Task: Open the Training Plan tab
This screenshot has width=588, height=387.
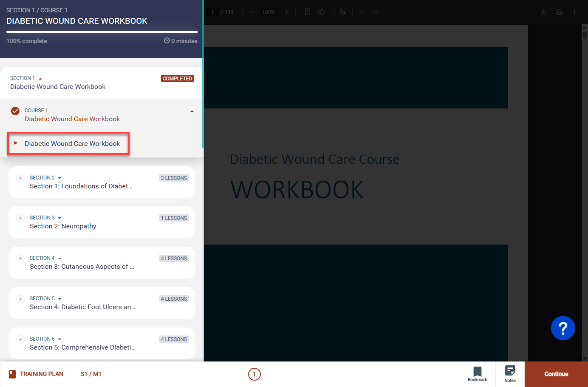Action: point(36,374)
